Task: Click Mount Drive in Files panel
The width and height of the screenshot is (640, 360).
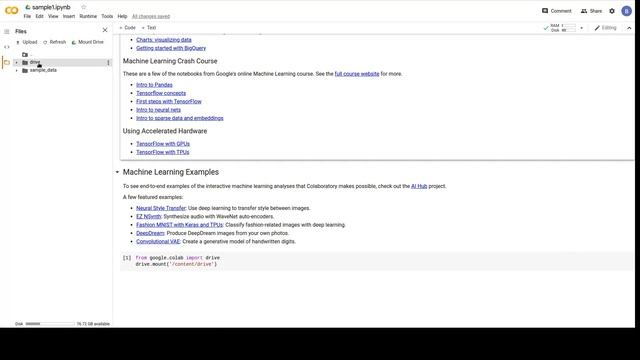Action: 87,42
